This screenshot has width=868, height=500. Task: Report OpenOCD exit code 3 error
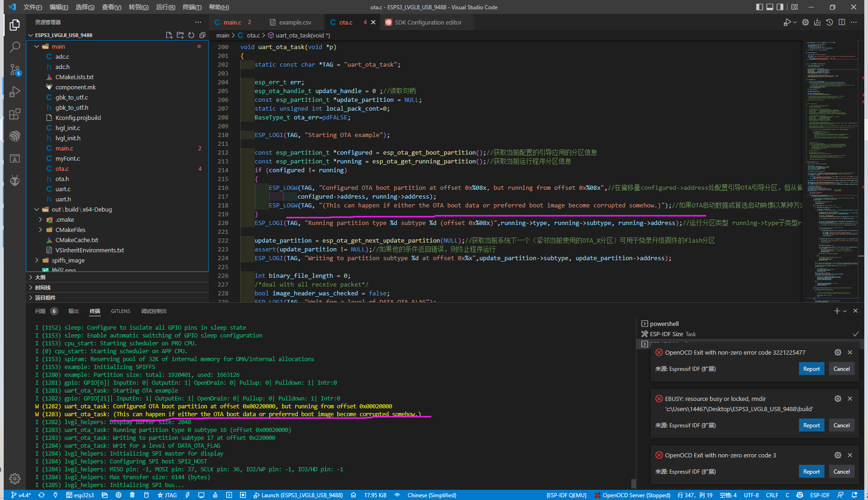(811, 472)
